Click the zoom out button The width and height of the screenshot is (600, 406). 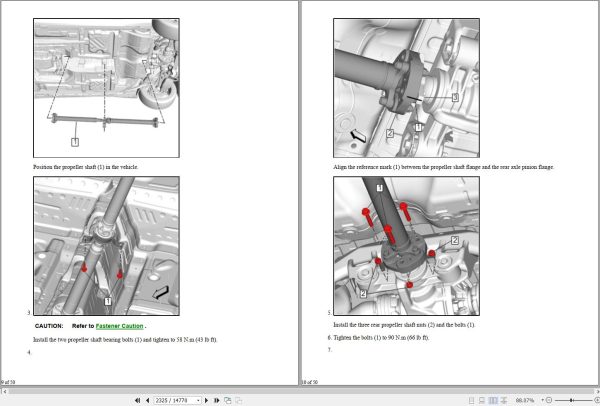[x=549, y=400]
